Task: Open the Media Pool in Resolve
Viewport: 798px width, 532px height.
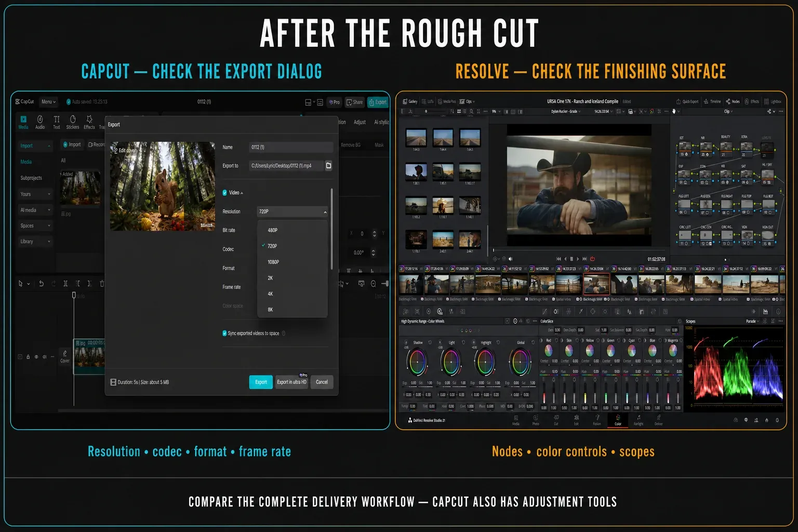Action: click(x=447, y=102)
